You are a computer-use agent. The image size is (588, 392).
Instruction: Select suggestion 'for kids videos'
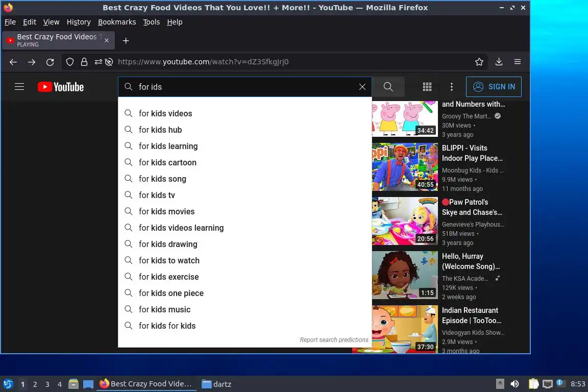tap(244, 113)
